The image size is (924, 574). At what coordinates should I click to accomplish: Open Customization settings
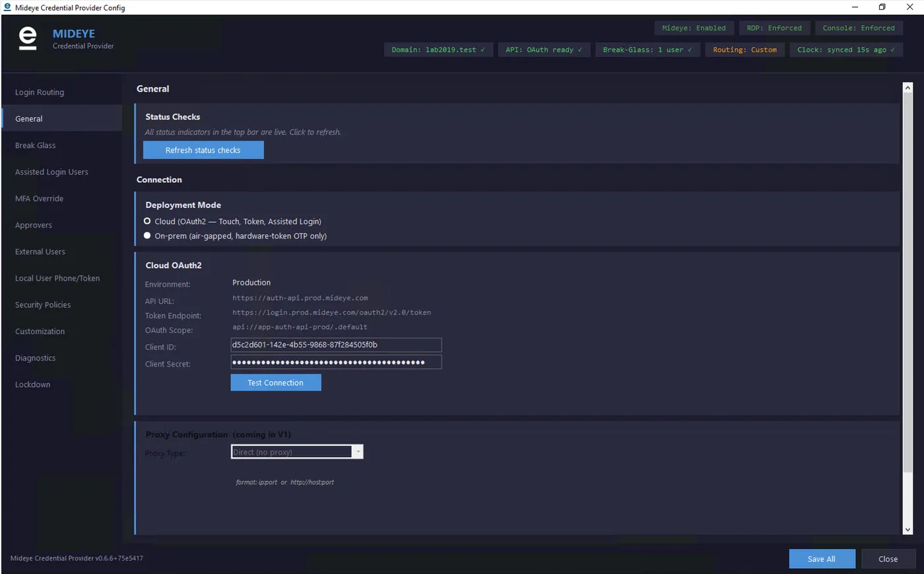pos(61,332)
